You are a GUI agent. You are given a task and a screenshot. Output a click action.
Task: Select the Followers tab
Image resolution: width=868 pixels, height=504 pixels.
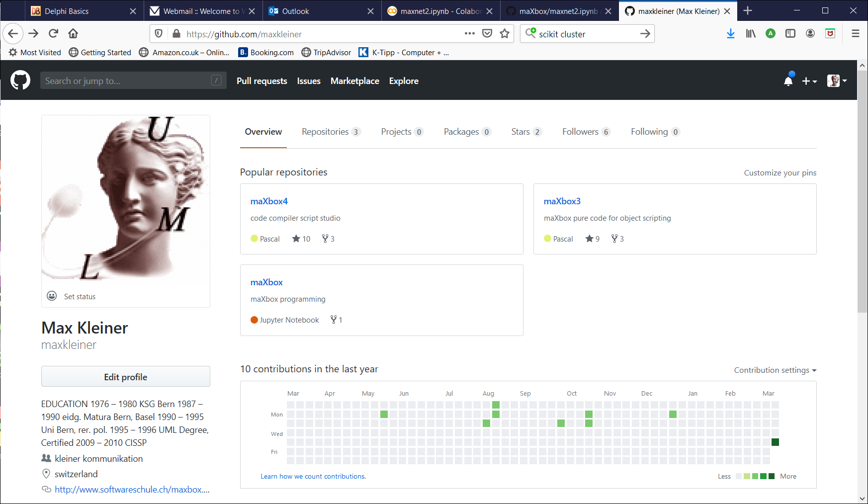point(580,131)
